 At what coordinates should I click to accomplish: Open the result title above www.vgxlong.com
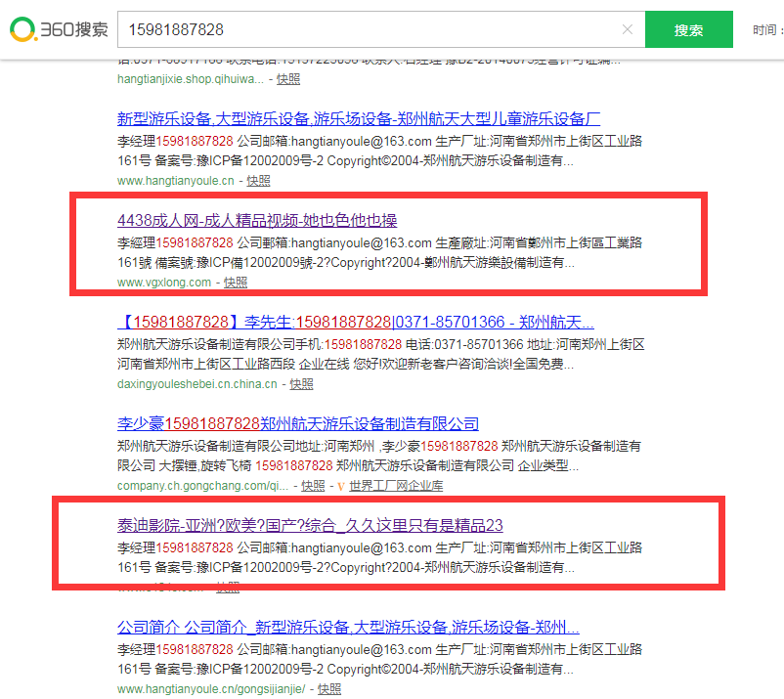[257, 221]
